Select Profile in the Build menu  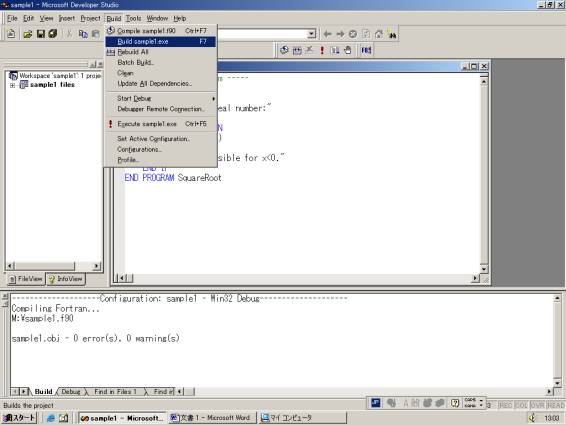tap(161, 160)
